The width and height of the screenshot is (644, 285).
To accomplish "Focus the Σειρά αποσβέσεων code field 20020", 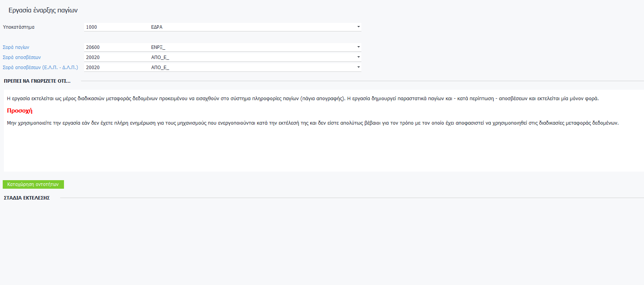I will click(x=116, y=57).
